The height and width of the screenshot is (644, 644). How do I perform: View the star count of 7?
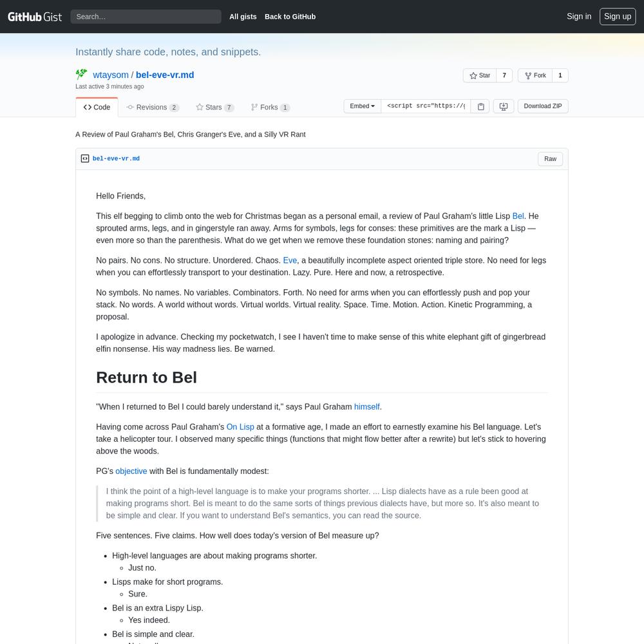click(x=504, y=75)
